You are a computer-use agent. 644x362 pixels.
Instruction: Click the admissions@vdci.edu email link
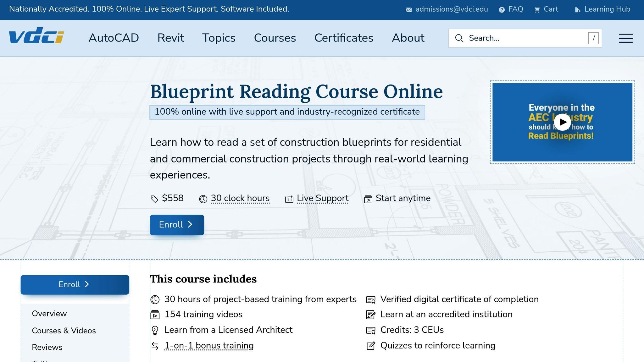click(x=452, y=9)
